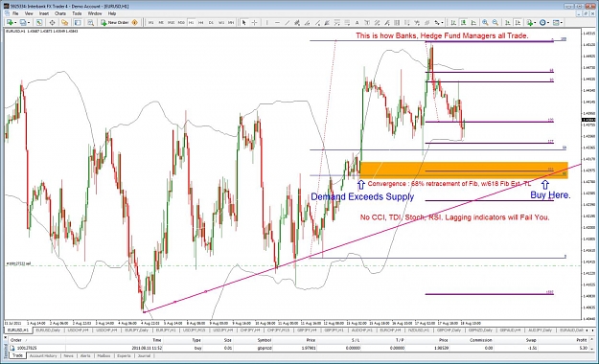Select the trendline drawing tool

coord(288,23)
